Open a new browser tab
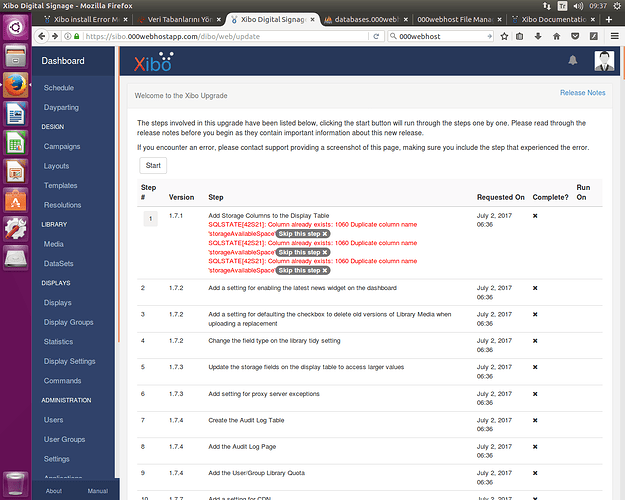Image resolution: width=625 pixels, height=500 pixels. tap(609, 20)
